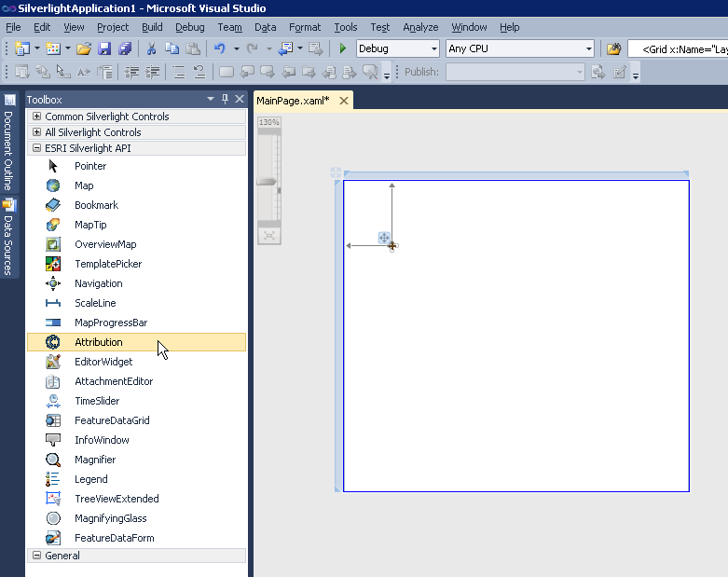
Task: Click the designer zoom slider thumb
Action: [266, 182]
